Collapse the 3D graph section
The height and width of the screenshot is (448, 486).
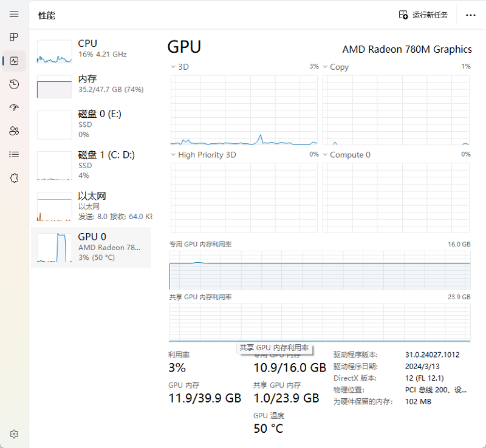[174, 67]
